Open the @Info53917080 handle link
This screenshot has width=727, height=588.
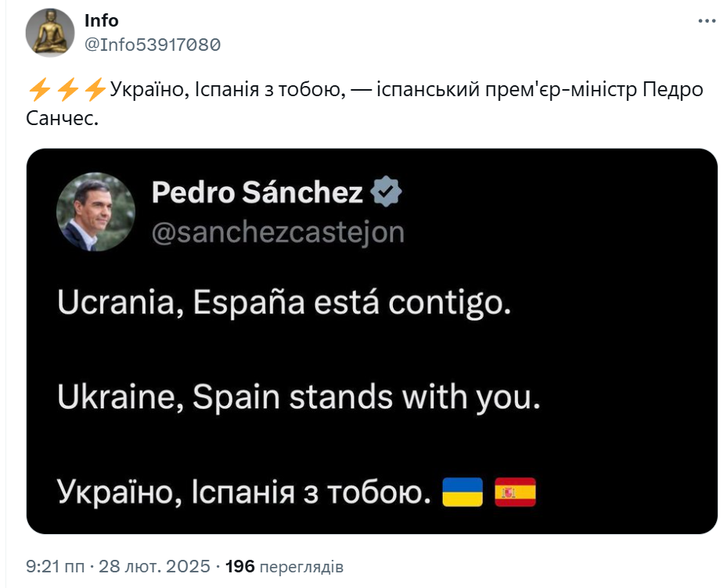(x=153, y=45)
